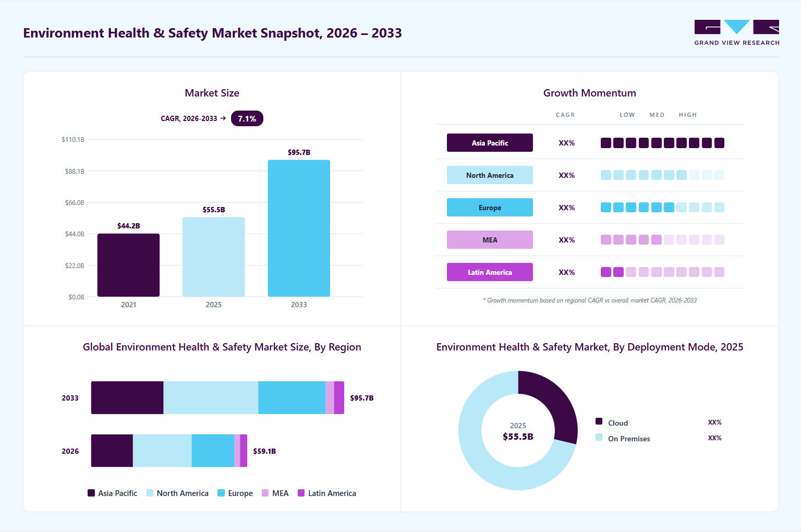Click the On Premises legend color square
The image size is (801, 532).
click(x=599, y=437)
